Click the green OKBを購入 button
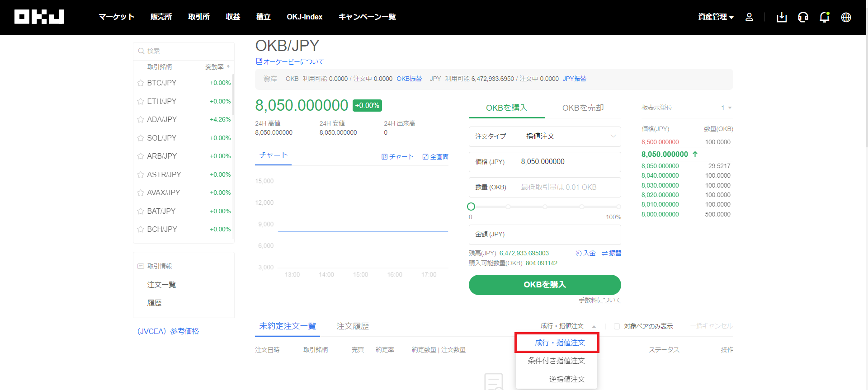This screenshot has width=868, height=390. [545, 285]
